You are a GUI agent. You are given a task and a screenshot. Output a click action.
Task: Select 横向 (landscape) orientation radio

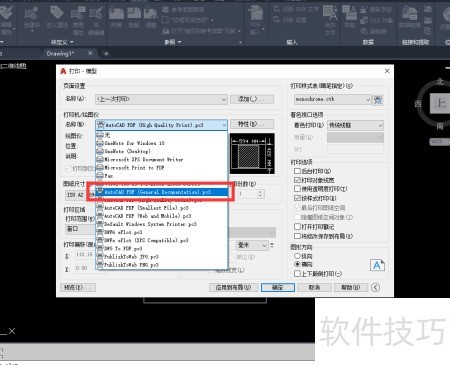[297, 264]
